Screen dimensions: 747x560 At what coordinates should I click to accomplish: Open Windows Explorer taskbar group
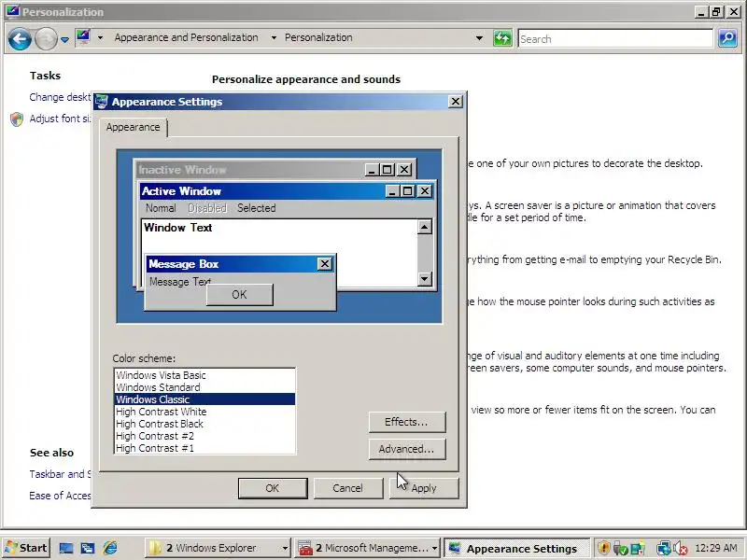218,548
